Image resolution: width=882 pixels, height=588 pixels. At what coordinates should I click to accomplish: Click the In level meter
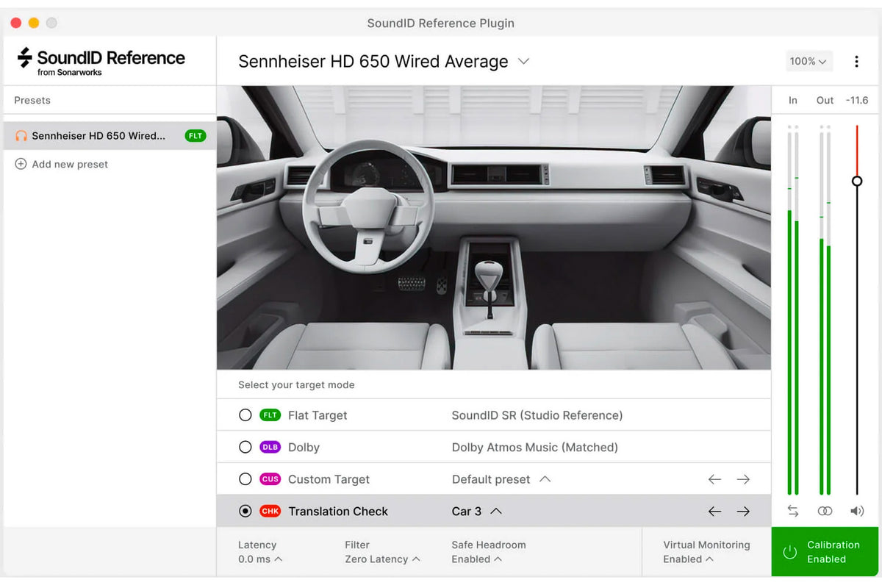(x=792, y=310)
